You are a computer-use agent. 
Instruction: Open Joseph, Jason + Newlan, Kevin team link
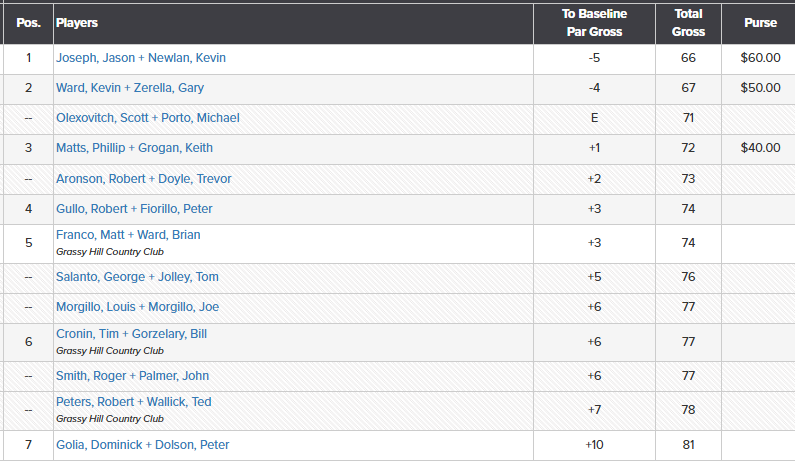pyautogui.click(x=140, y=58)
